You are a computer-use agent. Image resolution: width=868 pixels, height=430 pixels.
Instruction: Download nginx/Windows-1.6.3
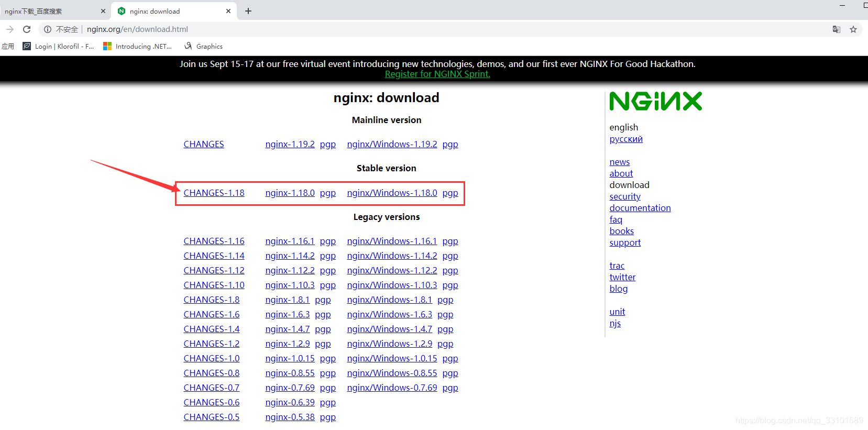click(x=390, y=314)
